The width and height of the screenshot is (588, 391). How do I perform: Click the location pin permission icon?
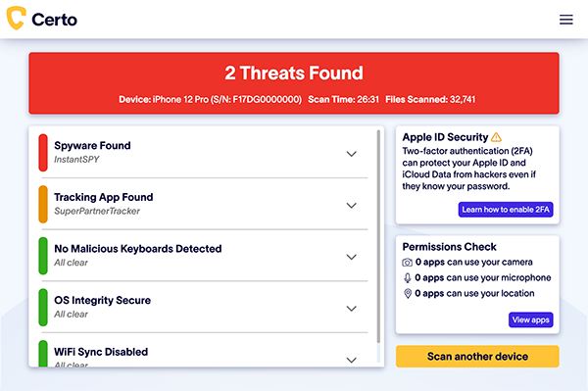point(408,294)
